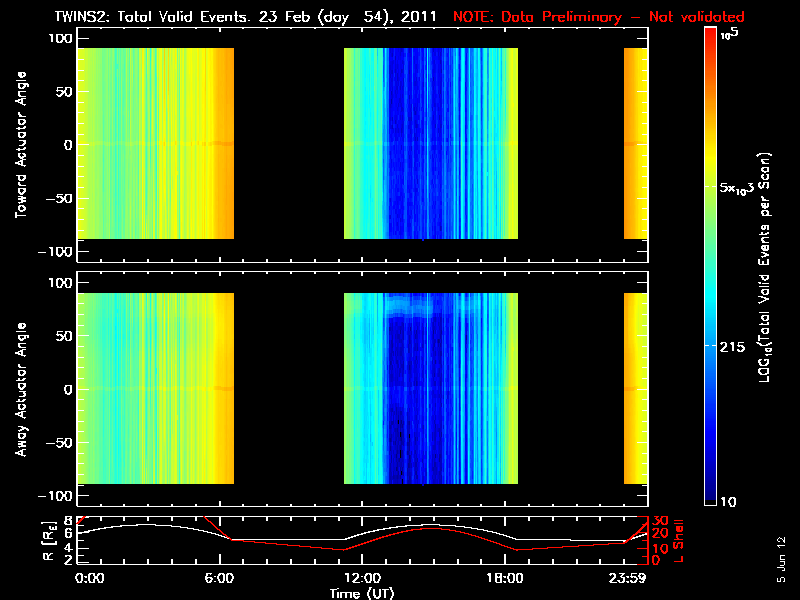Click the red "L Shell" axis label
800x600 pixels.
pos(678,538)
